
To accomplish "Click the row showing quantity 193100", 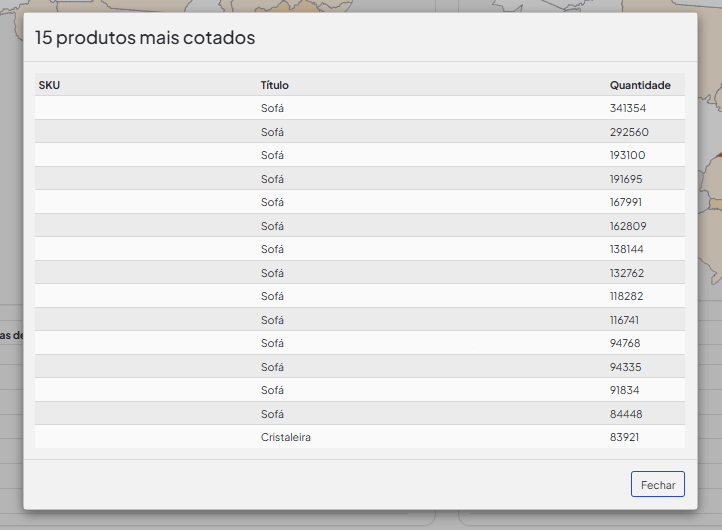I will point(360,155).
